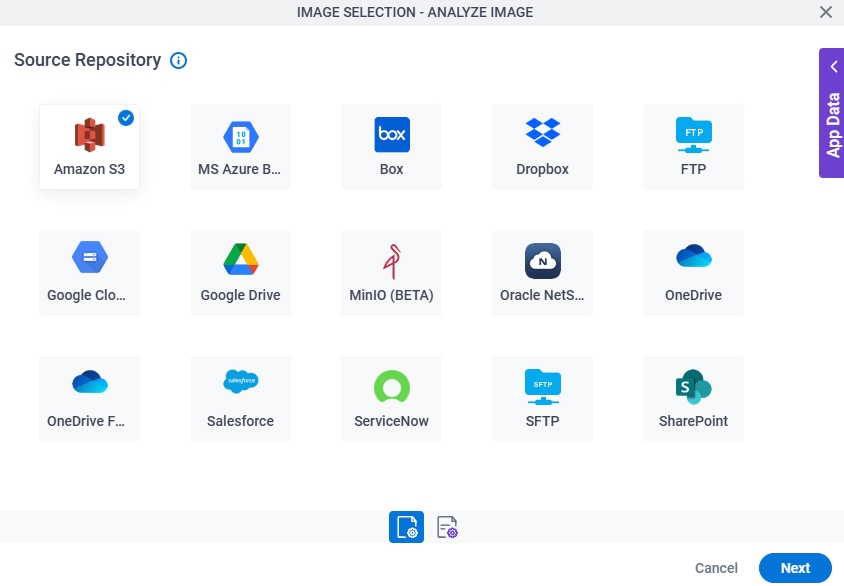Choose the Google Cloud storage tile
Screen dimensions: 844x586
pos(89,272)
